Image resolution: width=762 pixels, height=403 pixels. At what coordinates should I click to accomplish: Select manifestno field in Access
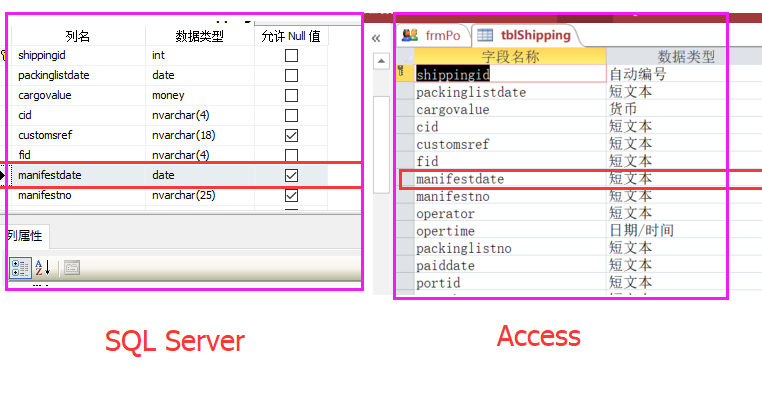[x=453, y=196]
